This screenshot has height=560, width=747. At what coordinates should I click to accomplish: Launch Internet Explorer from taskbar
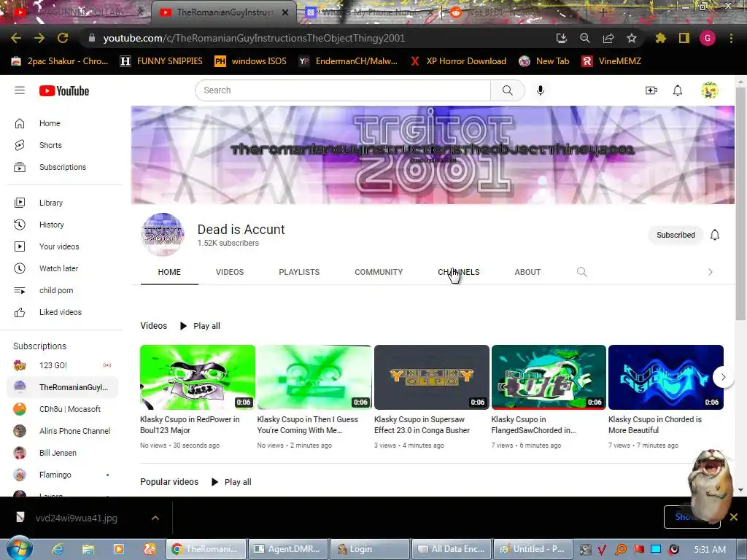click(58, 549)
